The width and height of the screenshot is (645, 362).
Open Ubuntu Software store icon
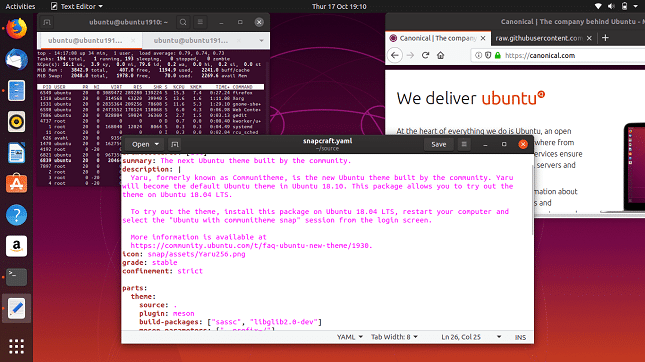click(16, 183)
